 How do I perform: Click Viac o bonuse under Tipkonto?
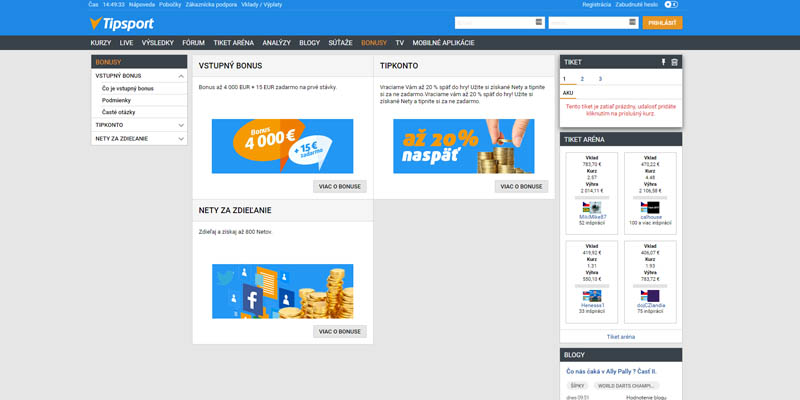click(x=521, y=187)
